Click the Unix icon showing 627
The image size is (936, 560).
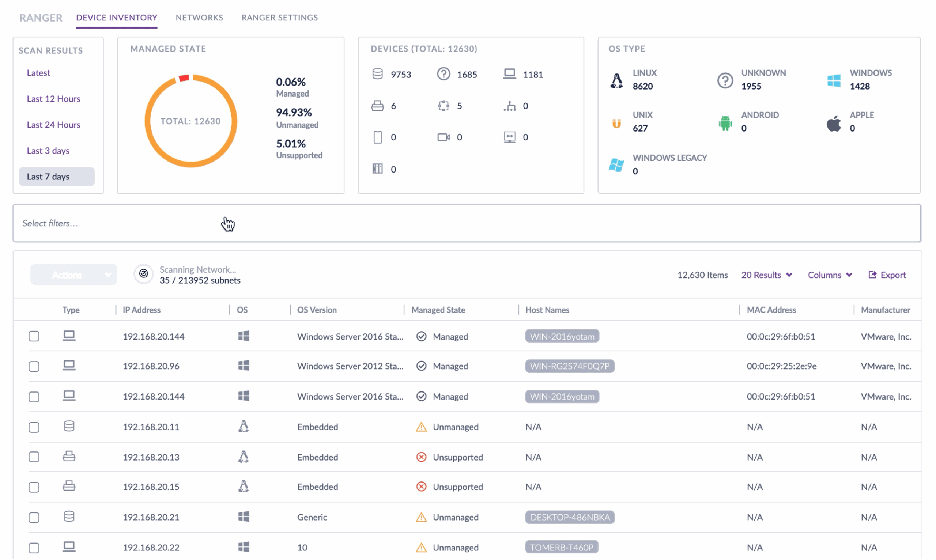coord(617,123)
